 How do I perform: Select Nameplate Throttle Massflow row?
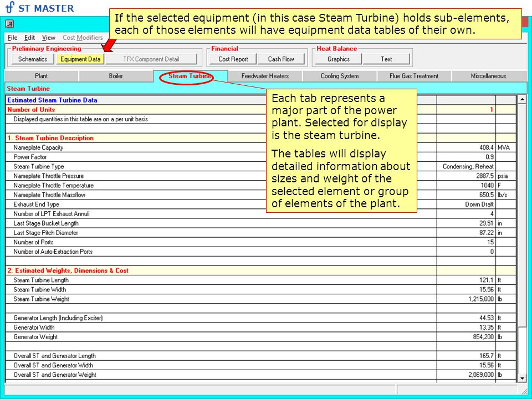click(260, 195)
